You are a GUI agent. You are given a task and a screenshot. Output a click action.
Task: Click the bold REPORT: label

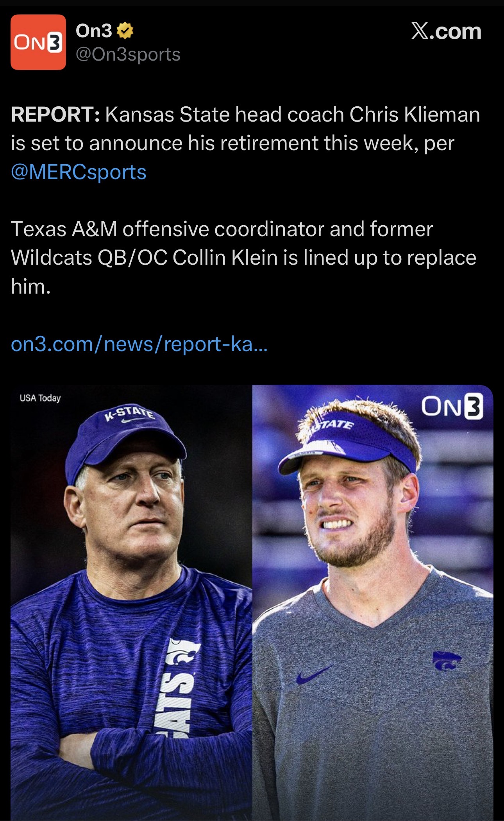[x=55, y=115]
